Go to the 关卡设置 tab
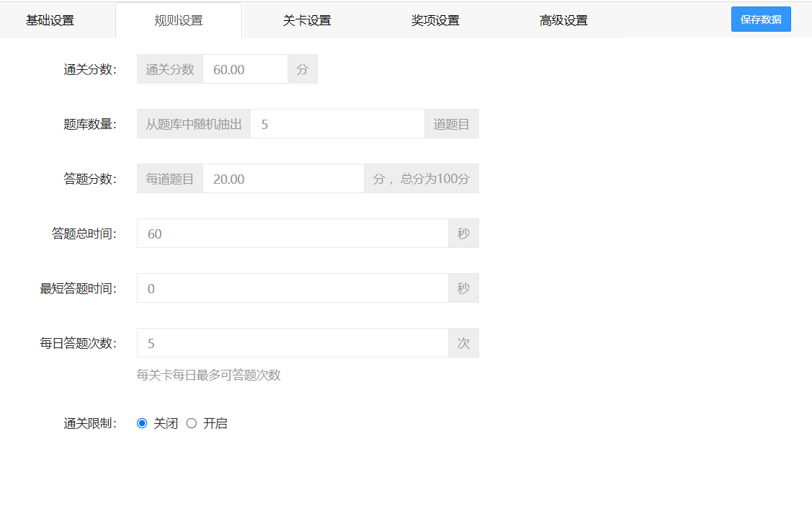812x506 pixels. [x=307, y=20]
